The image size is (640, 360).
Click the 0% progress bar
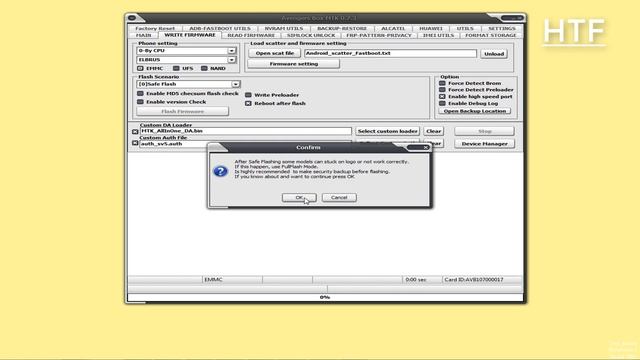click(x=325, y=298)
